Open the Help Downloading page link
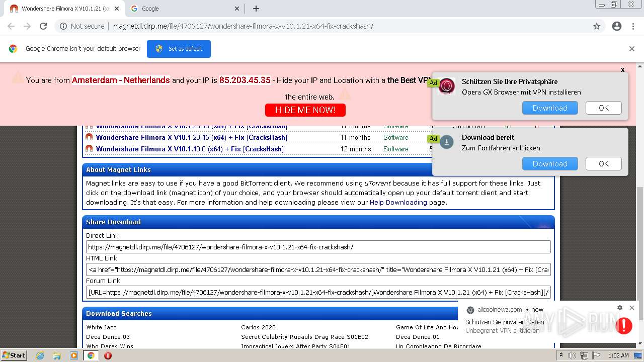 tap(398, 202)
